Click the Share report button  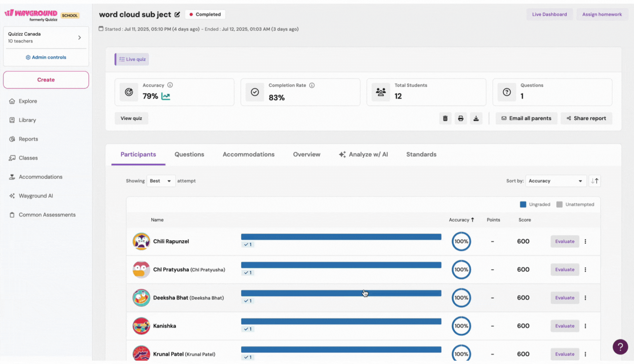click(x=586, y=118)
